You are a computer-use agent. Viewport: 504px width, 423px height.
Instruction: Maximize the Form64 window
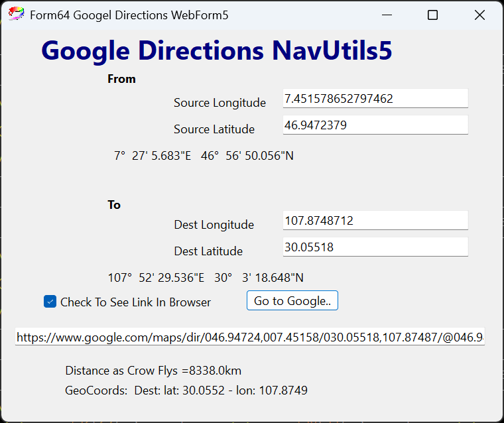point(432,15)
